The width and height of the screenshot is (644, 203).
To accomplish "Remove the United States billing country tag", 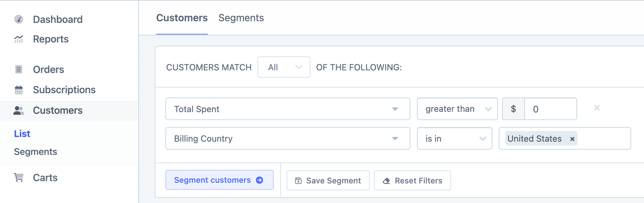I will point(572,139).
